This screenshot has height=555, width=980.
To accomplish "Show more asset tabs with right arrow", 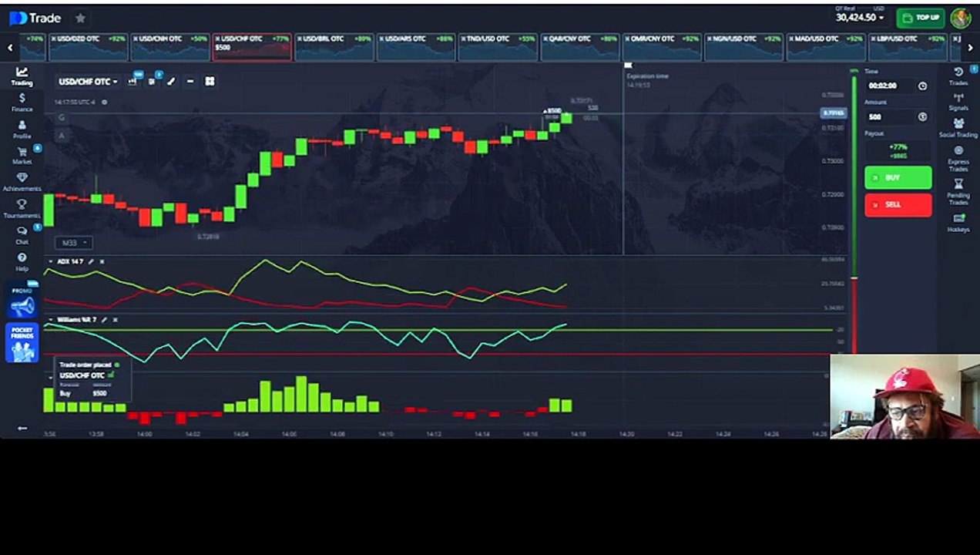I will click(969, 48).
